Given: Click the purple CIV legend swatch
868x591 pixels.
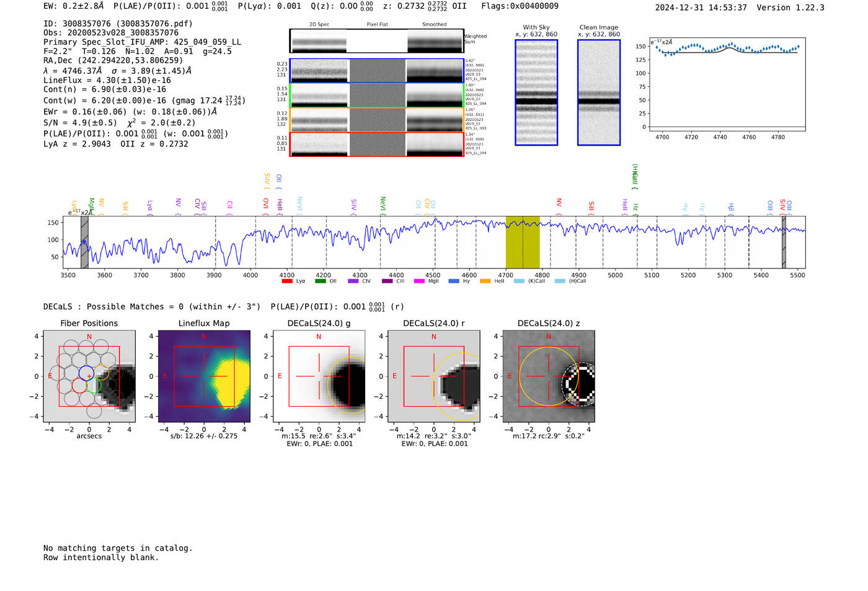Looking at the screenshot, I should (353, 281).
